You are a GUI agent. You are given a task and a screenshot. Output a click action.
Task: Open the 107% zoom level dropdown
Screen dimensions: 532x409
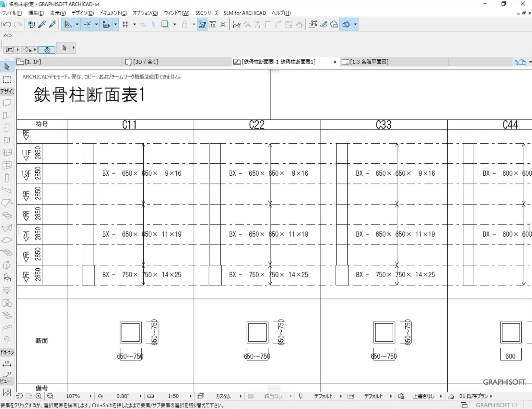90,396
